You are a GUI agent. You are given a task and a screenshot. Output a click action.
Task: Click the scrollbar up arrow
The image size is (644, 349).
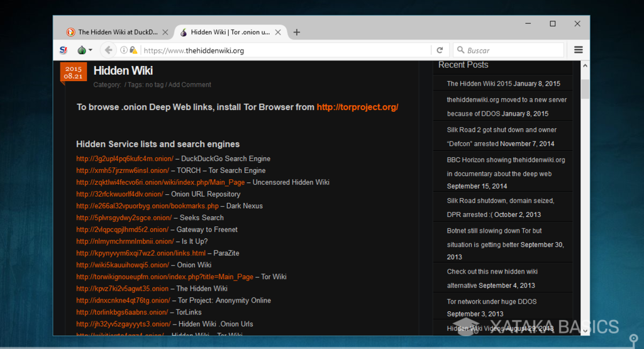[x=586, y=65]
